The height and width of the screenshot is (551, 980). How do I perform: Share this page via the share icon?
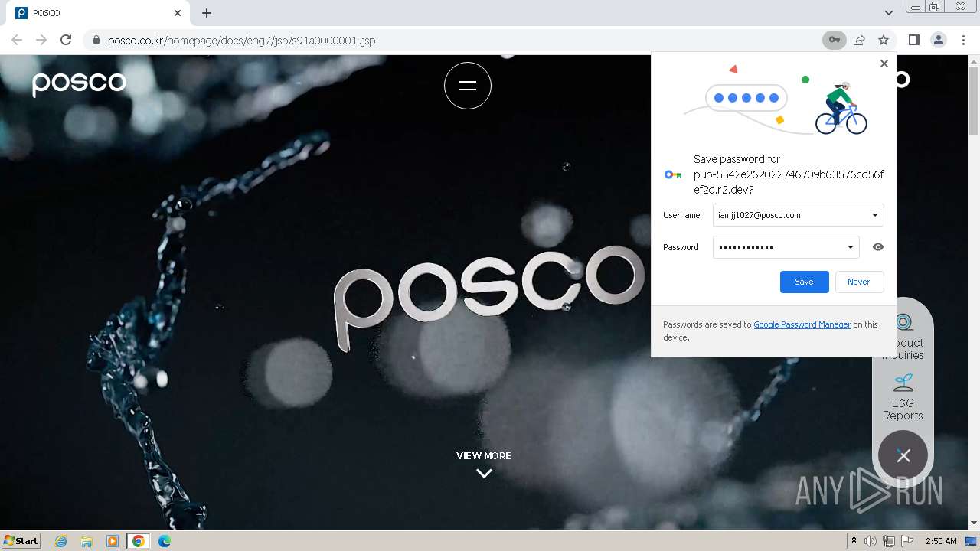(859, 40)
